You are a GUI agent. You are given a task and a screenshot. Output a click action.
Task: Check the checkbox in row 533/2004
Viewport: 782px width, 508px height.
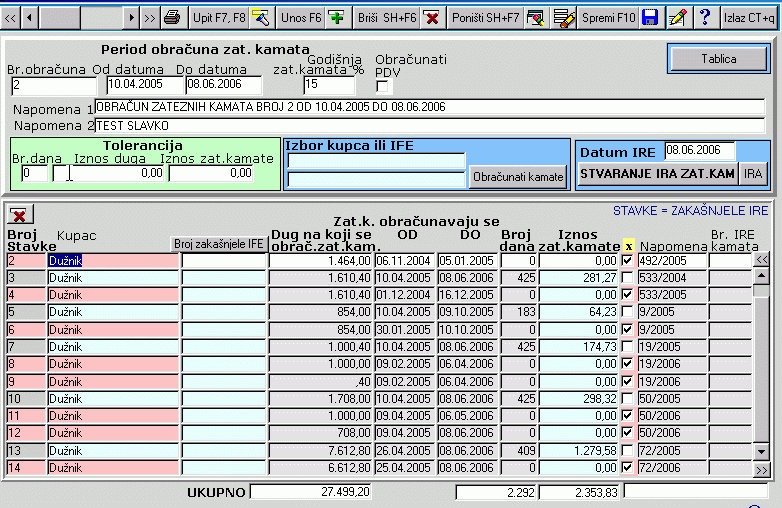(628, 277)
